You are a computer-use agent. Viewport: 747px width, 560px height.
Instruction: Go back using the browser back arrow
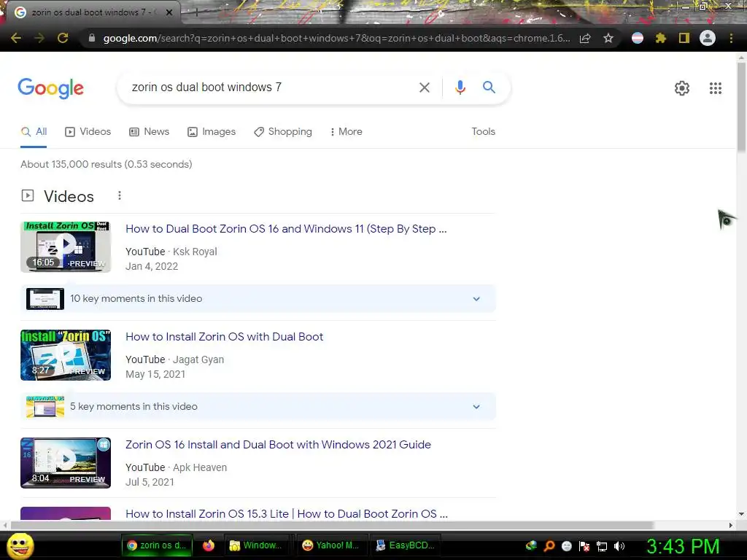coord(16,38)
